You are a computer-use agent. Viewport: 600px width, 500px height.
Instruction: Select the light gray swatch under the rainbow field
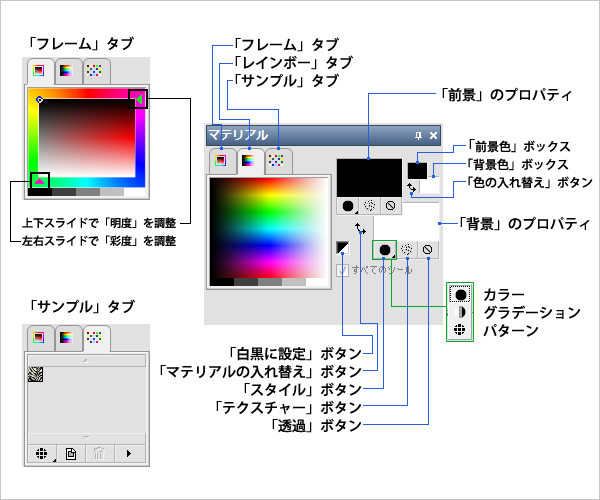click(x=293, y=282)
